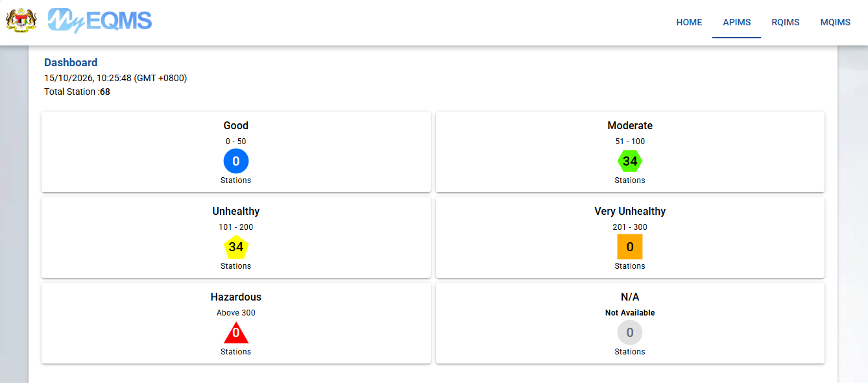Select the blue circle Good stations icon
Viewport: 868px width, 383px height.
click(236, 161)
